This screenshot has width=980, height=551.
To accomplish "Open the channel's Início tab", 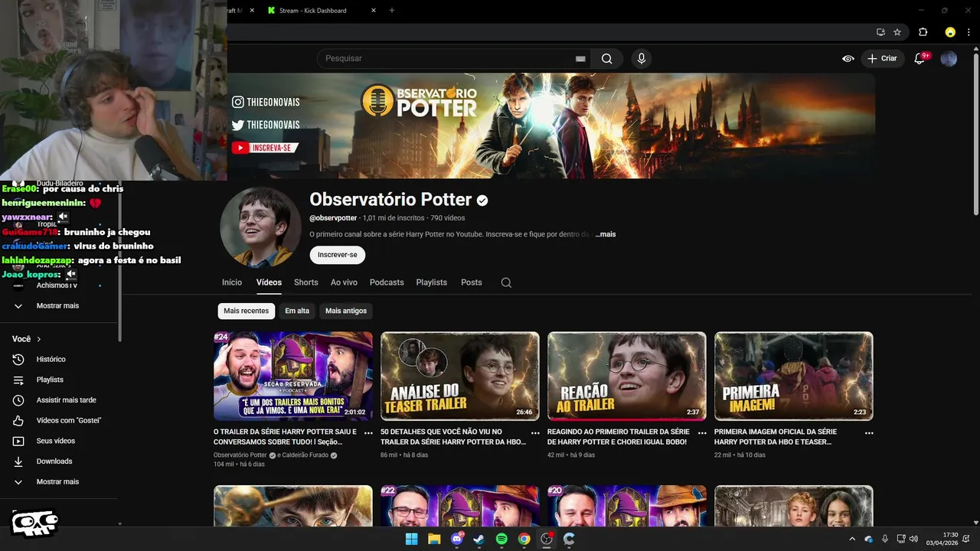I will point(232,282).
